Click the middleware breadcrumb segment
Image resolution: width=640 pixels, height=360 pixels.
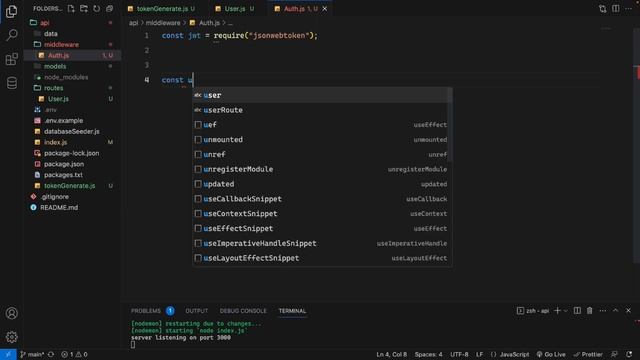point(163,23)
